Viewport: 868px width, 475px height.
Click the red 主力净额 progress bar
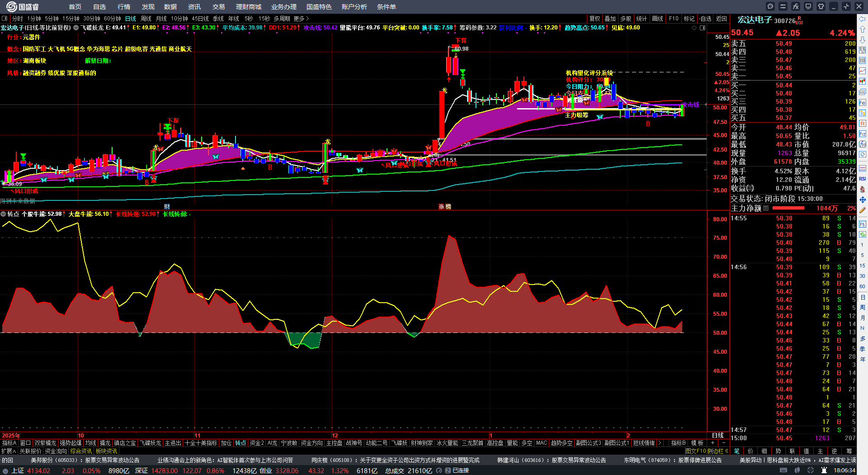788,208
